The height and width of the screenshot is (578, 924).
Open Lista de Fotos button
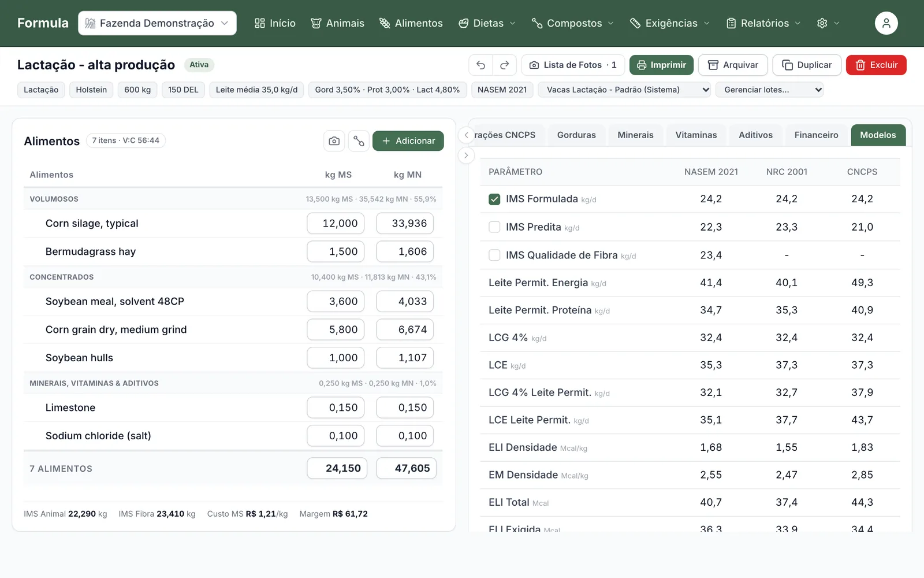click(x=573, y=65)
